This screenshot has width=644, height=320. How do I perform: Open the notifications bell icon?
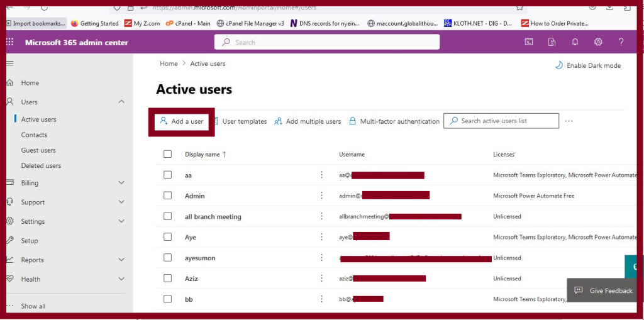coord(575,42)
